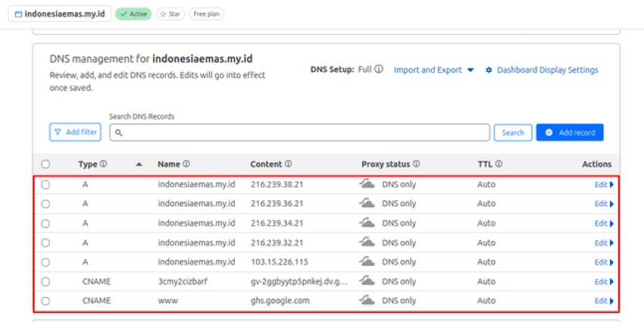
Task: Click the Add filter button
Action: tap(75, 132)
